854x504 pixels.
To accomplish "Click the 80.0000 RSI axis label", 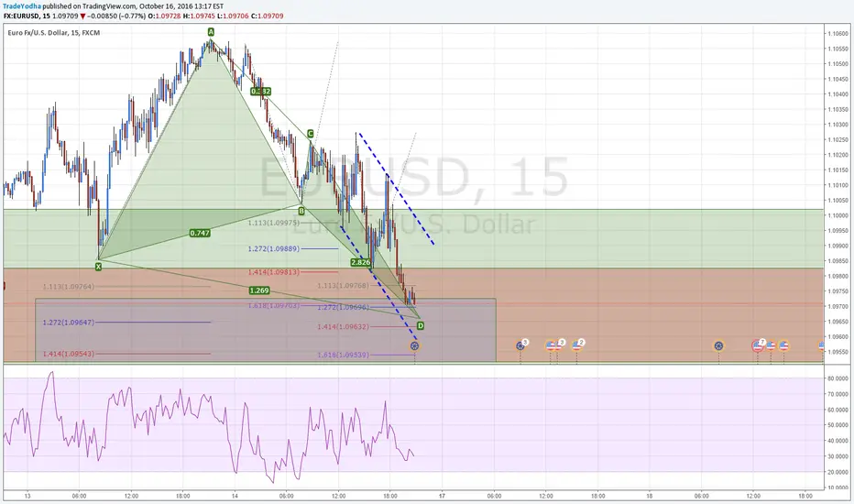I will click(x=838, y=378).
